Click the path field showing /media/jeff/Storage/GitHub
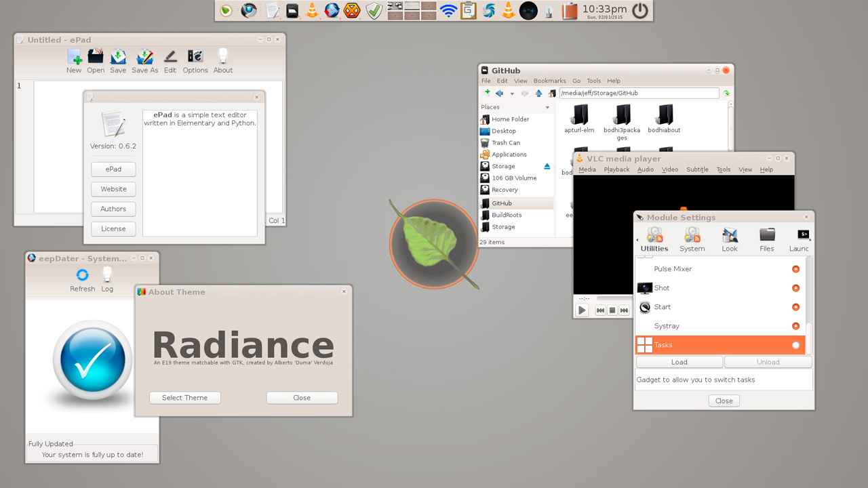This screenshot has height=488, width=868. point(637,94)
